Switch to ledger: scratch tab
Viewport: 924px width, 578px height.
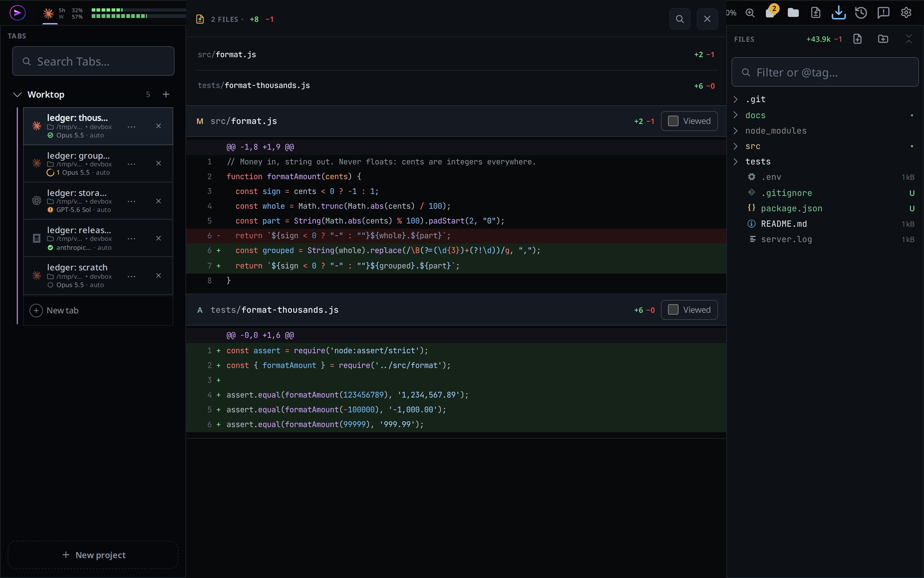click(x=98, y=276)
